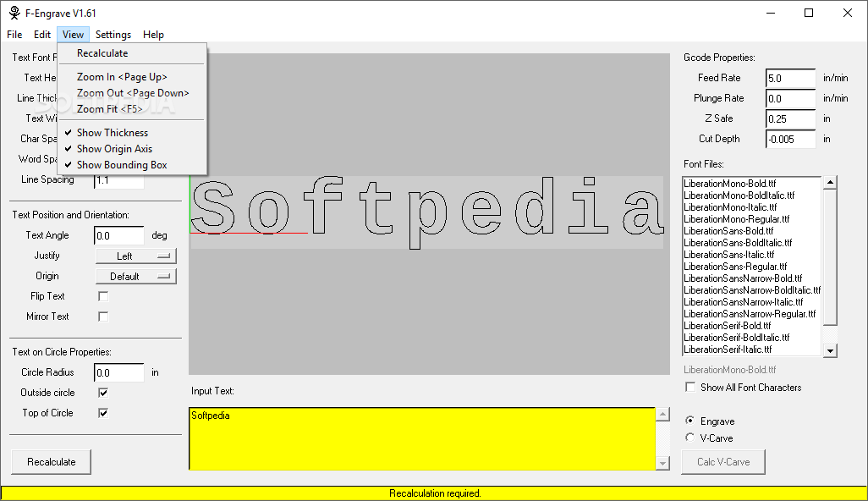Select LiberationSansNarrow-Regular.ttf font

[751, 314]
